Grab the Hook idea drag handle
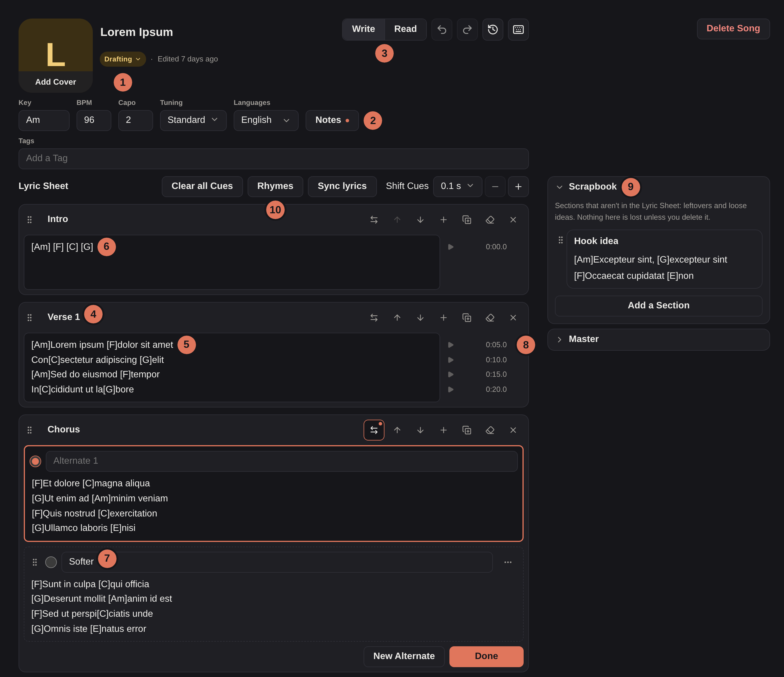 561,240
